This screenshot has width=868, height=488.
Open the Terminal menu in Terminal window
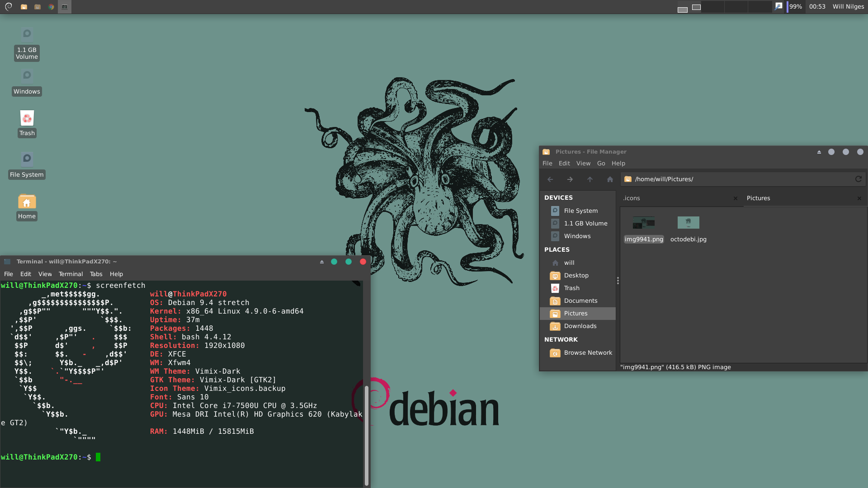(x=71, y=274)
